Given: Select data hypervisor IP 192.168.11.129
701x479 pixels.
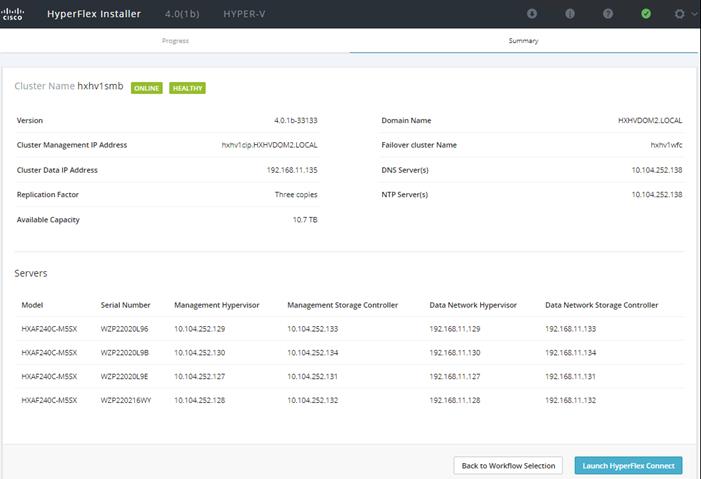Looking at the screenshot, I should [x=455, y=329].
